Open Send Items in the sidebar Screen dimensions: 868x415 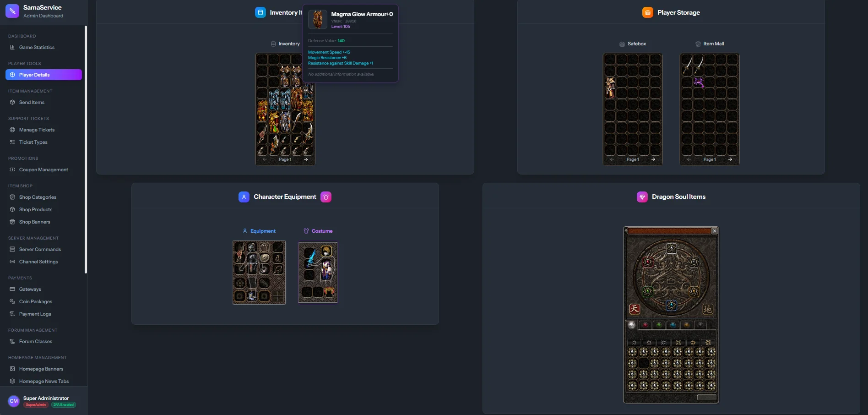point(43,102)
